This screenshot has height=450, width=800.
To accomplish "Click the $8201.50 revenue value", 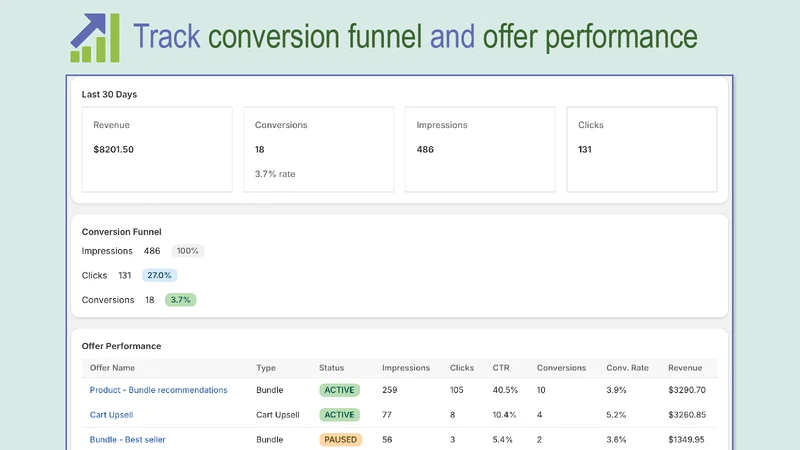I will pos(113,149).
